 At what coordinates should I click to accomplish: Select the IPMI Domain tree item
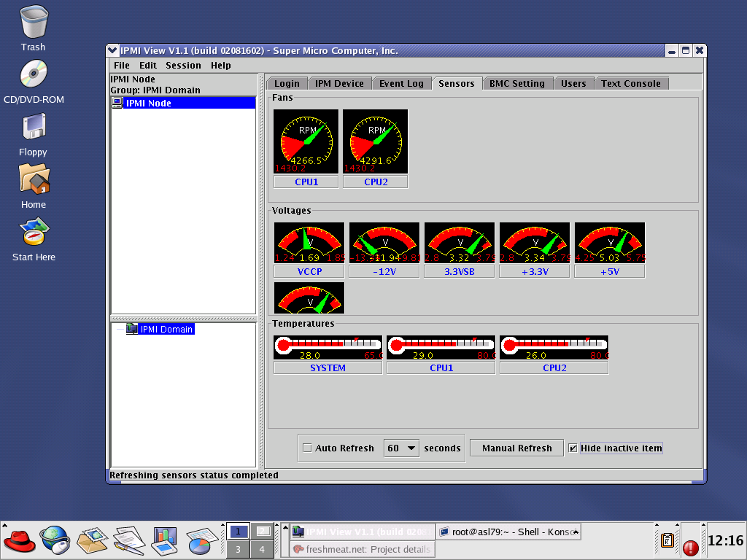[166, 329]
